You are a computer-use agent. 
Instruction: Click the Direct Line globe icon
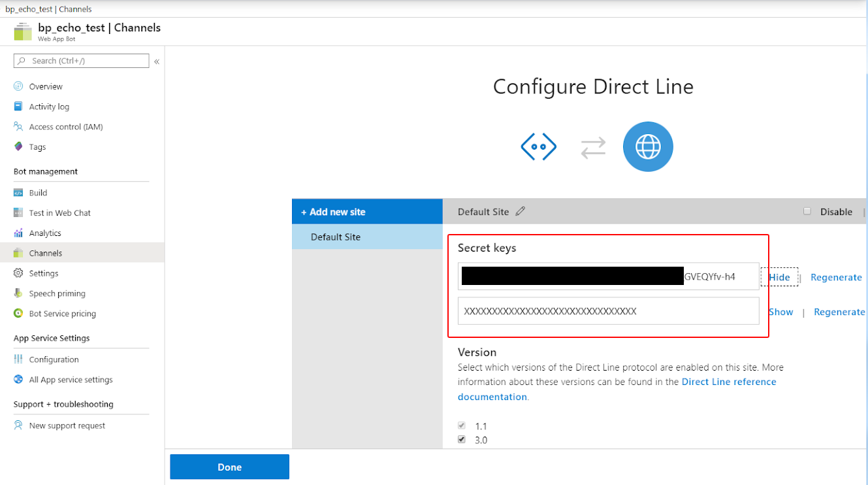648,147
